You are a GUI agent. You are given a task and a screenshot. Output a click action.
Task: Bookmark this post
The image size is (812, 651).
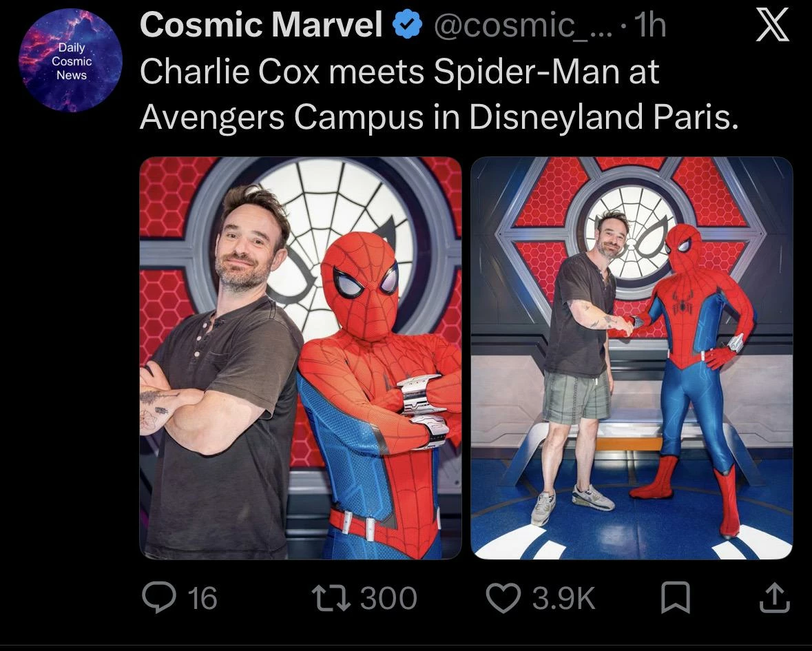pyautogui.click(x=675, y=598)
